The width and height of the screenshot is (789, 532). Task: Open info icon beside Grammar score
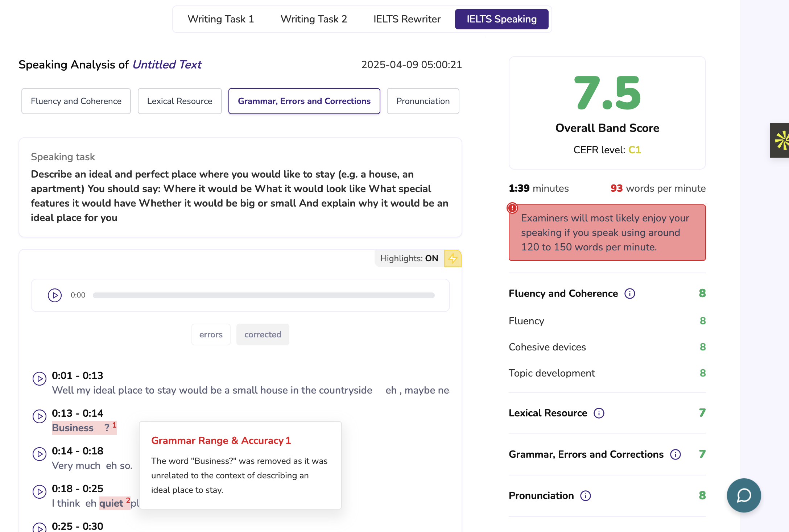(x=676, y=454)
